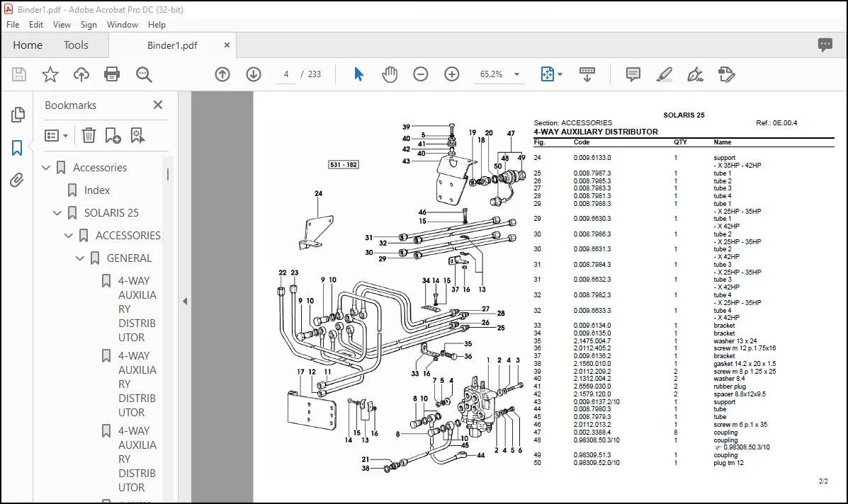Open the Find text magnifier

pyautogui.click(x=144, y=74)
